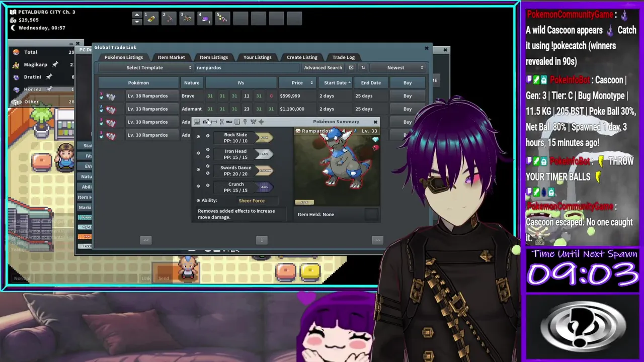Click the hotbar page down arrow
The width and height of the screenshot is (644, 362).
(136, 22)
